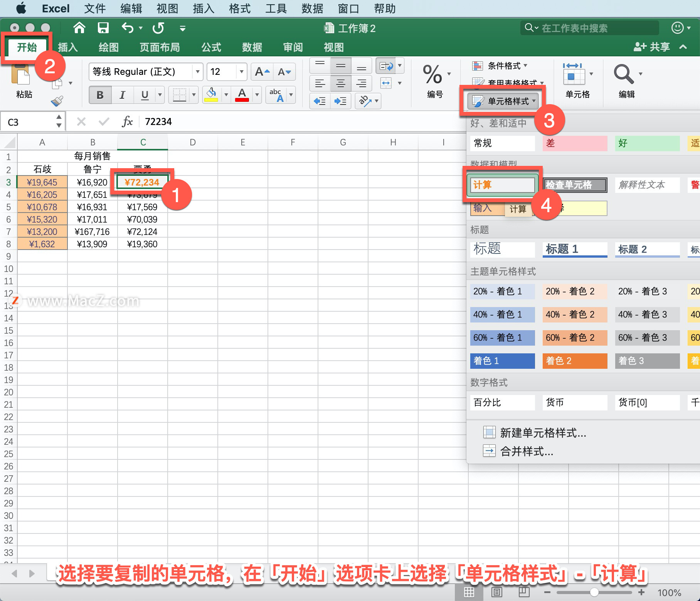The width and height of the screenshot is (700, 601).
Task: Click wrap text icon
Action: (x=387, y=66)
